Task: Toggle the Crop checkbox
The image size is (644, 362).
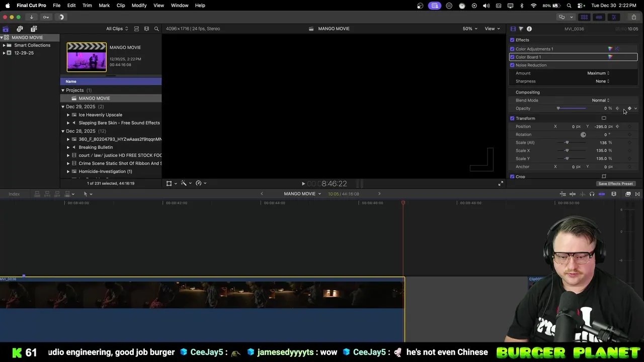Action: click(512, 176)
